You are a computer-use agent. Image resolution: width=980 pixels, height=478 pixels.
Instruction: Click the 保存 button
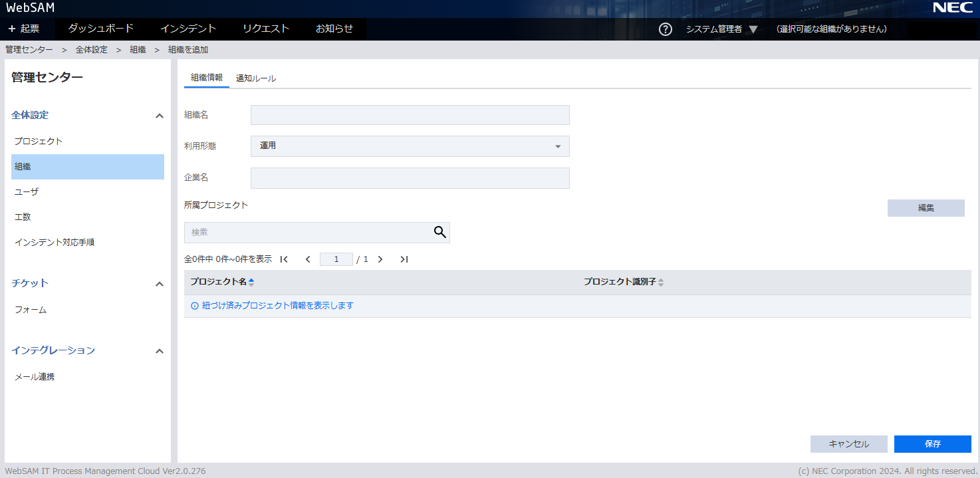(x=932, y=444)
